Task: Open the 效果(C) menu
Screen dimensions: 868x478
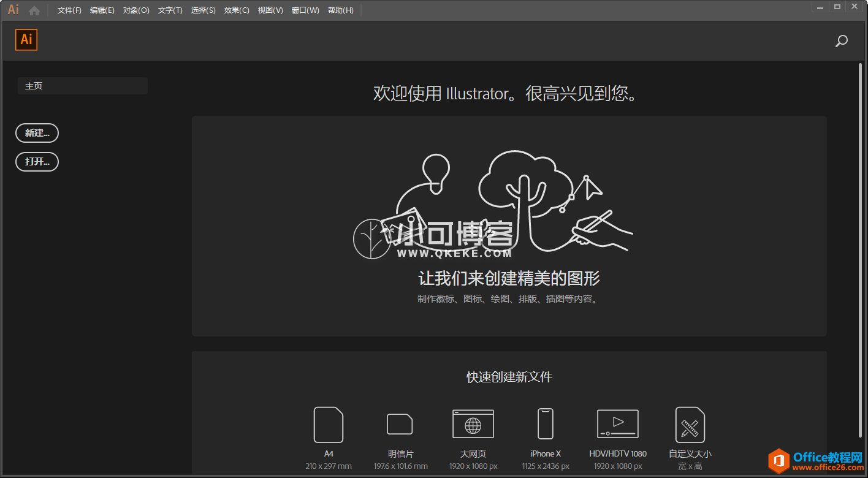Action: tap(237, 10)
